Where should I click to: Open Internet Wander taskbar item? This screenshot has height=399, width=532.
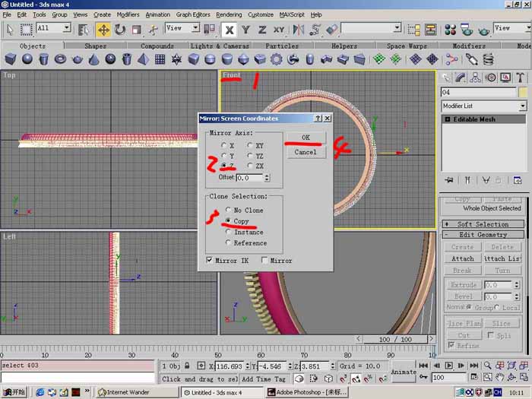pos(138,392)
